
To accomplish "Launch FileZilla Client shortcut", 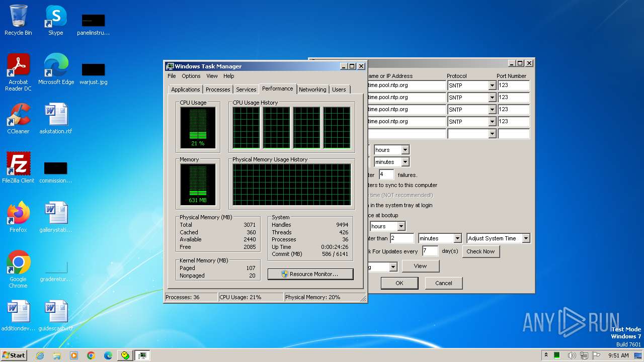I will 18,168.
